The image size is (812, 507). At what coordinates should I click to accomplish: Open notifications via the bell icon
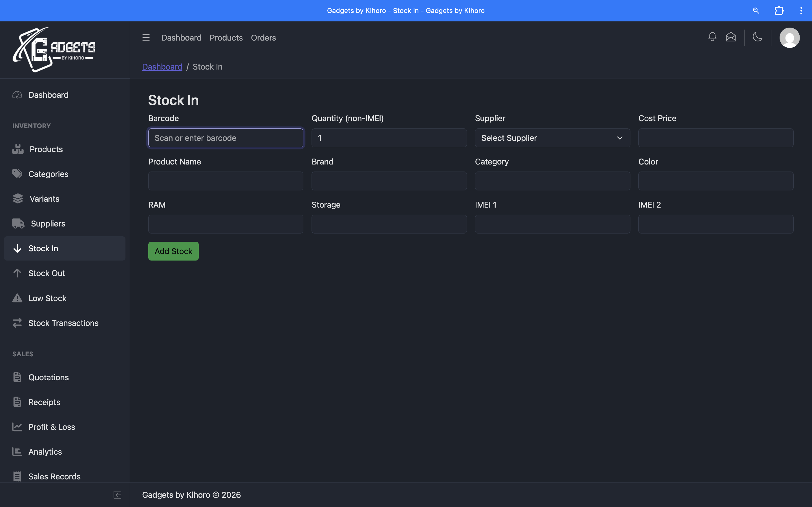[712, 37]
